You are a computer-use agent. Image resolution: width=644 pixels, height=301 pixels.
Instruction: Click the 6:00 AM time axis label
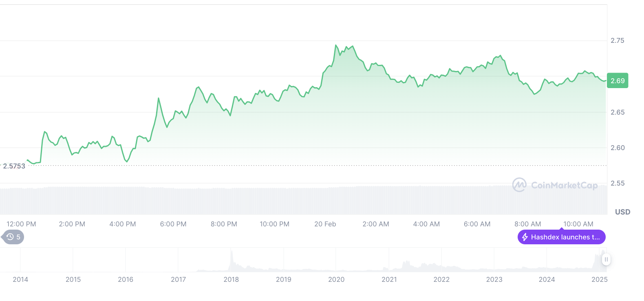point(477,224)
